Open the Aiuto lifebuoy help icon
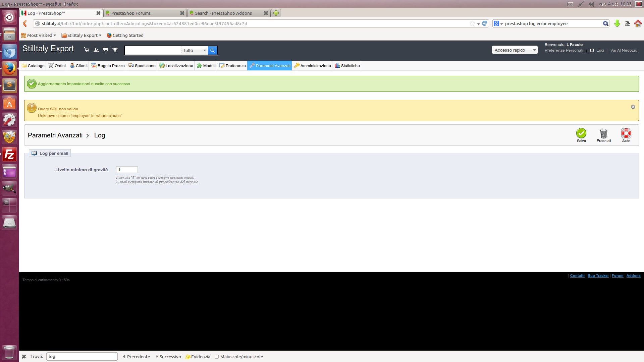Image resolution: width=644 pixels, height=362 pixels. [x=626, y=133]
